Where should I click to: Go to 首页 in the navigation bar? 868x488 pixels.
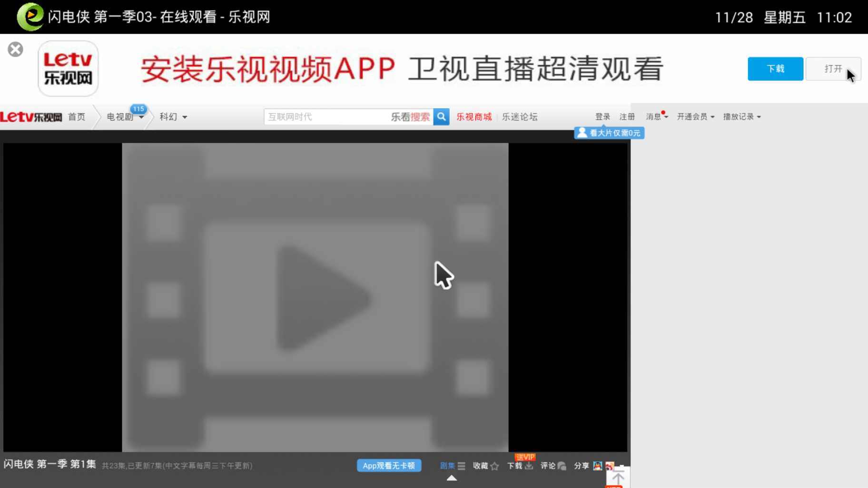point(77,117)
